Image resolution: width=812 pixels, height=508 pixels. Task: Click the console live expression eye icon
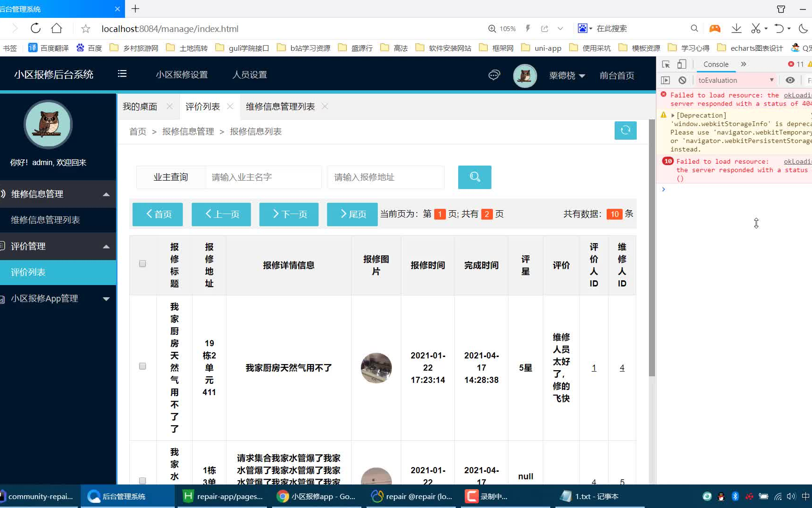click(x=790, y=80)
